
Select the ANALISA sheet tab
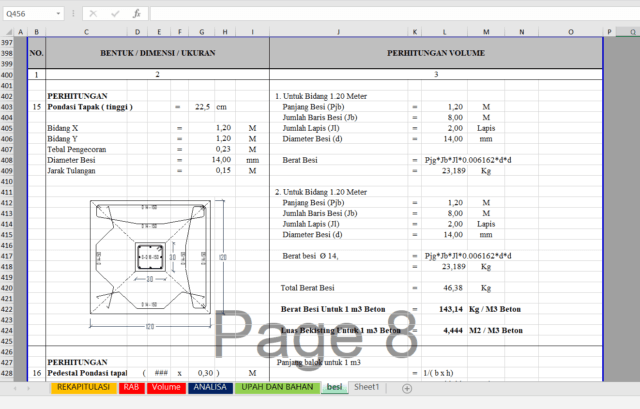tap(211, 387)
